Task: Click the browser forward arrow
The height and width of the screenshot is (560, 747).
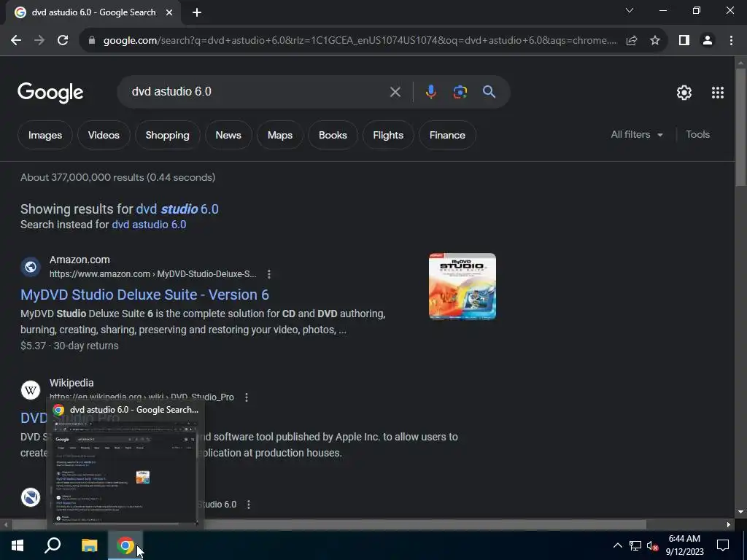Action: [39, 41]
